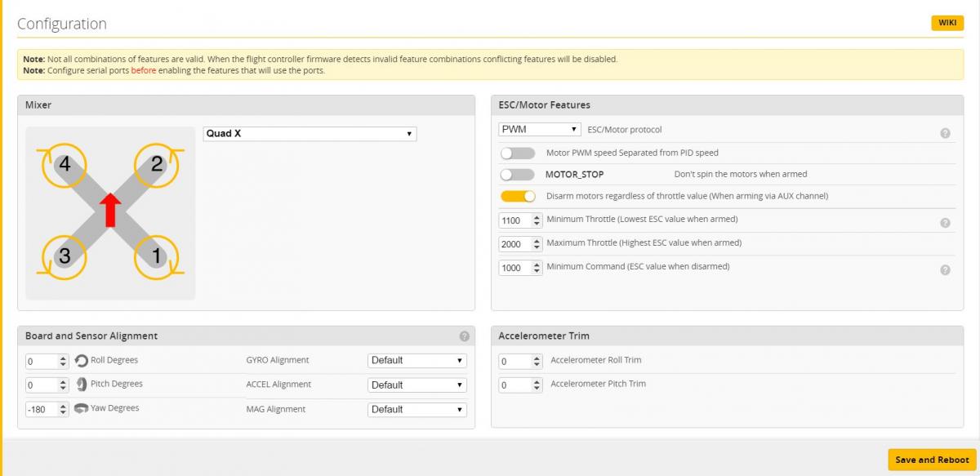Click help icon beside ESC/Motor protocol
The width and height of the screenshot is (980, 476).
pyautogui.click(x=945, y=133)
